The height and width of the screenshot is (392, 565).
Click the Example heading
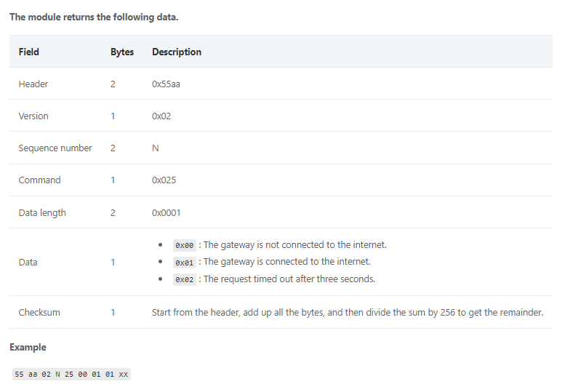pos(28,348)
